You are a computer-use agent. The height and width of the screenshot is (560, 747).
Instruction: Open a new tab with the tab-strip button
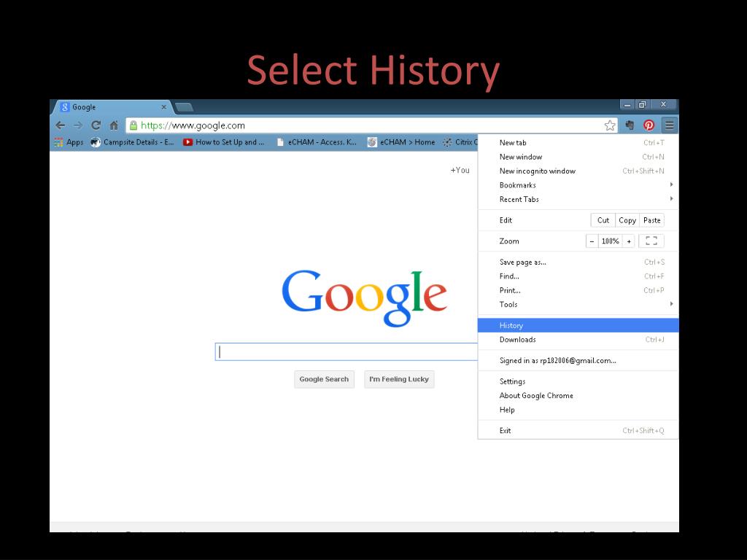(x=183, y=108)
